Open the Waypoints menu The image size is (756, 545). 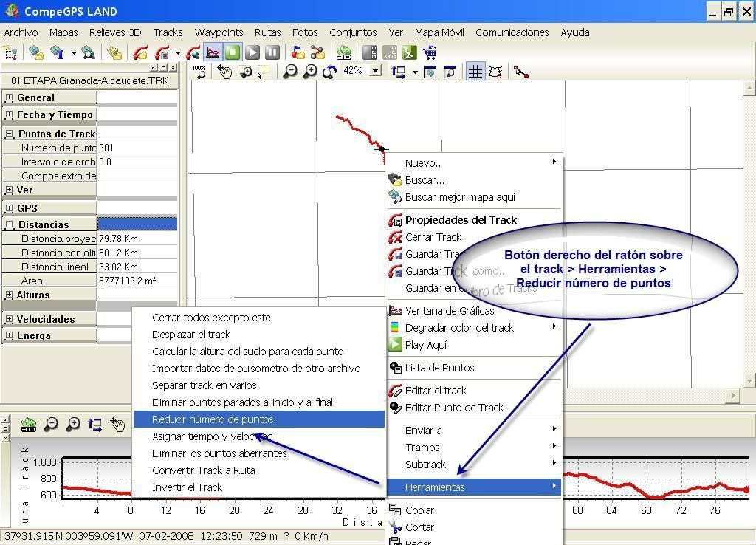(219, 32)
